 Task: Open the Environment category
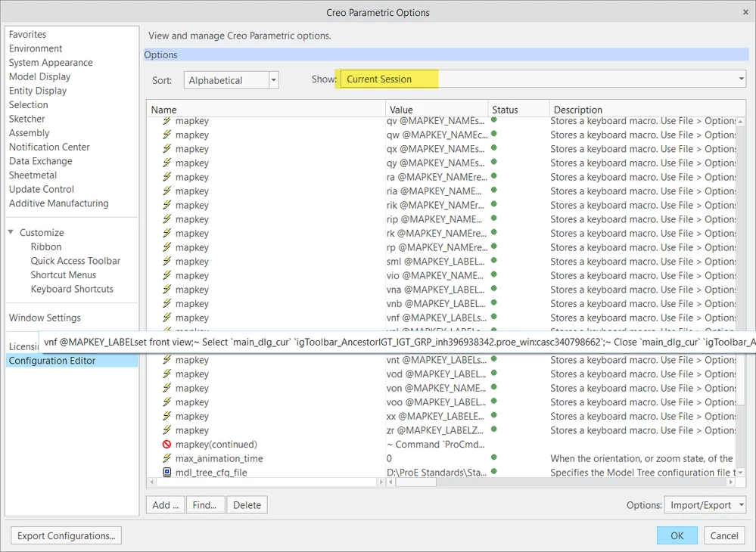click(36, 48)
